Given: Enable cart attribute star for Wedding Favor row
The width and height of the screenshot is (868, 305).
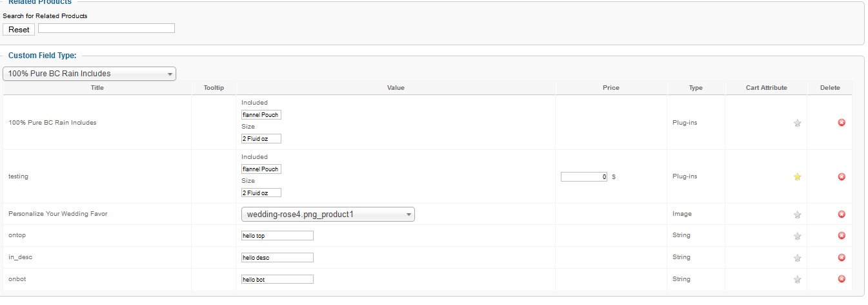Looking at the screenshot, I should pyautogui.click(x=797, y=215).
